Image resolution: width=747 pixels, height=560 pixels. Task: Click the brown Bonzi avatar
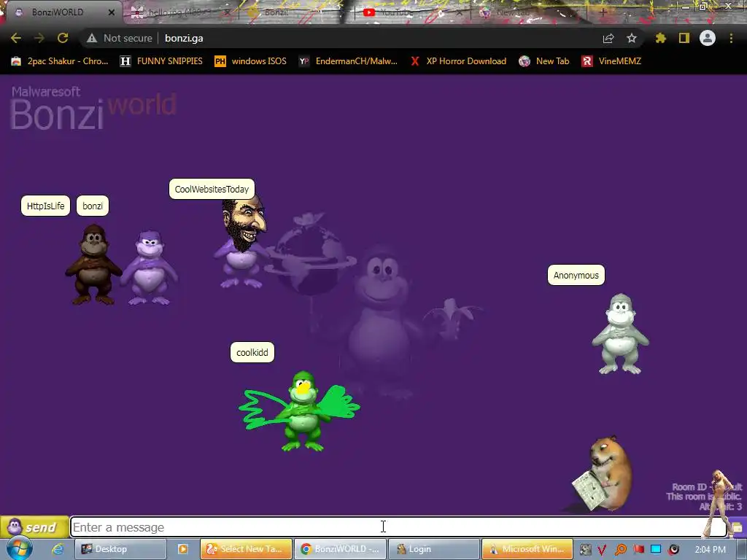[x=93, y=264]
